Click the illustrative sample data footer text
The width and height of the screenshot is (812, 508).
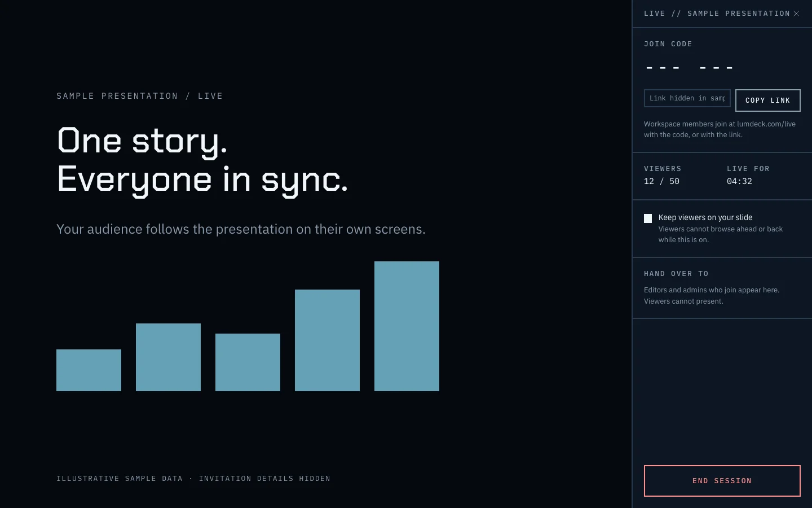193,479
